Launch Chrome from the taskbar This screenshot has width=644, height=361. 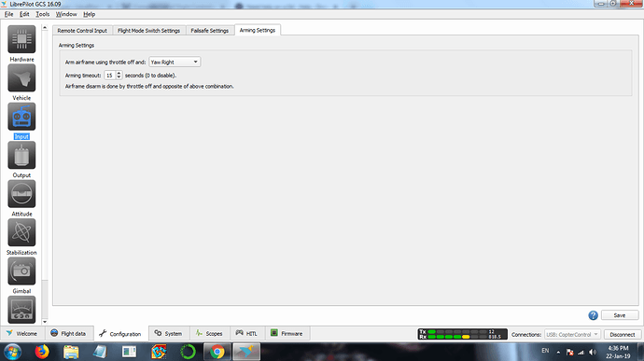217,352
